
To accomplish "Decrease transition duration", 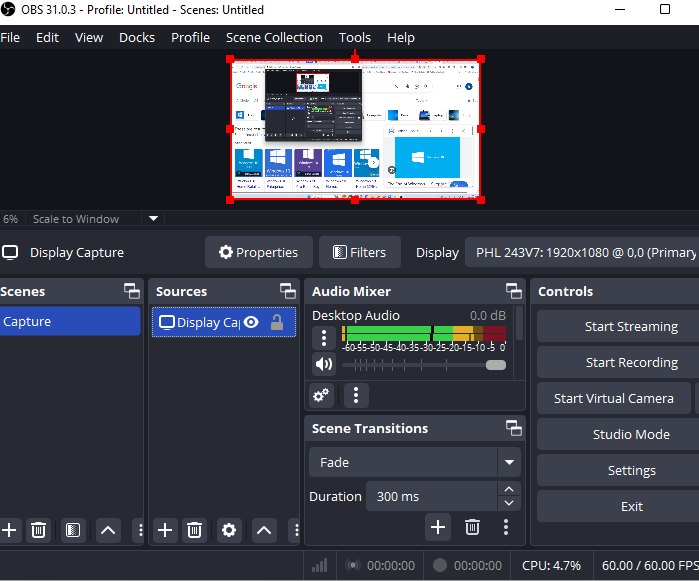I will coord(509,503).
